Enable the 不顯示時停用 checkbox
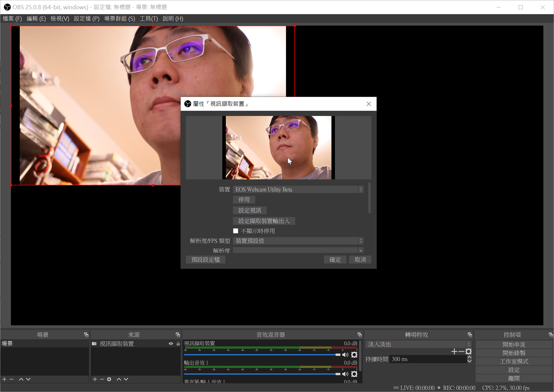Image resolution: width=554 pixels, height=392 pixels. pos(236,231)
